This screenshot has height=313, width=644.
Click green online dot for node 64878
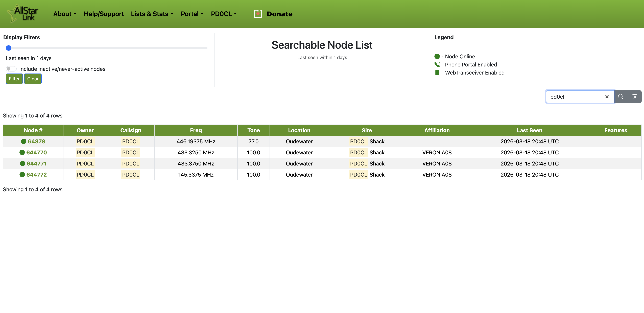click(x=24, y=141)
